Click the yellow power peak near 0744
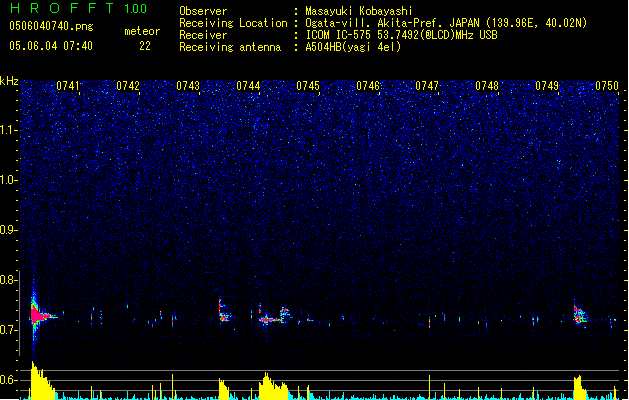This screenshot has height=400, width=629. pyautogui.click(x=273, y=386)
